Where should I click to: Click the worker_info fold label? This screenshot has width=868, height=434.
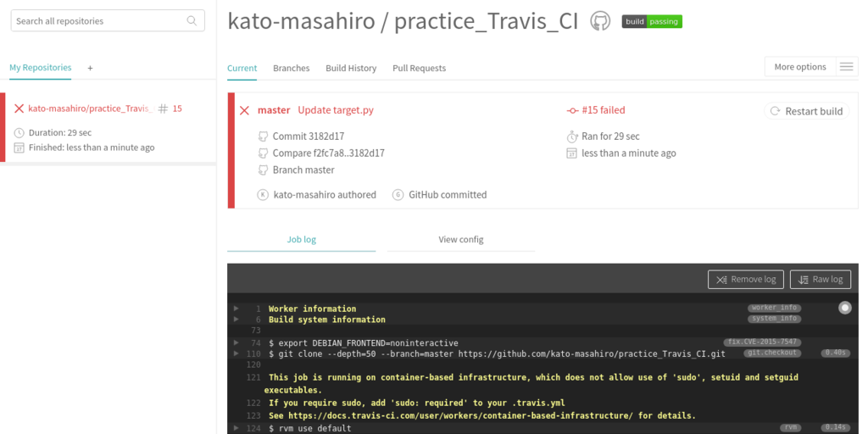pos(775,308)
